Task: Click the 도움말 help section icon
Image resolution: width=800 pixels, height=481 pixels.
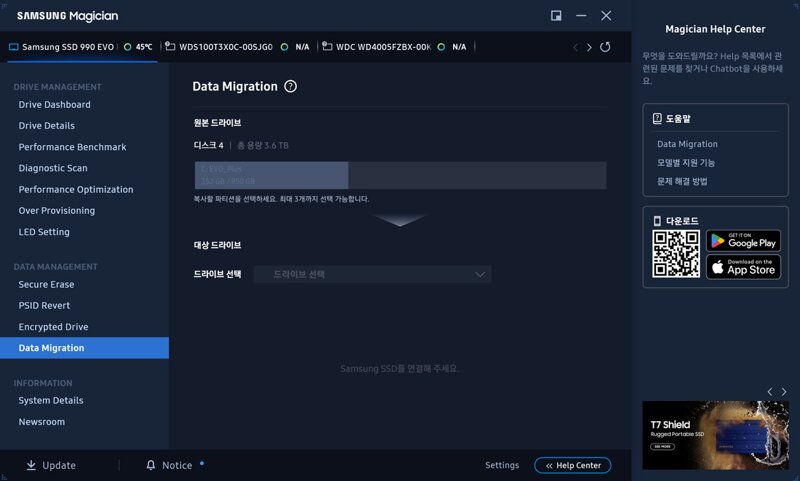Action: click(657, 119)
